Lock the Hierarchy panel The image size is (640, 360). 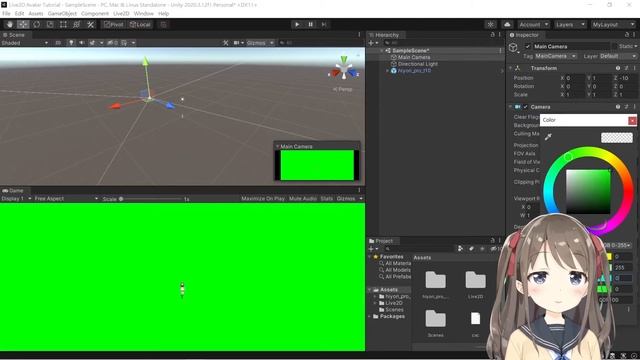pos(492,35)
